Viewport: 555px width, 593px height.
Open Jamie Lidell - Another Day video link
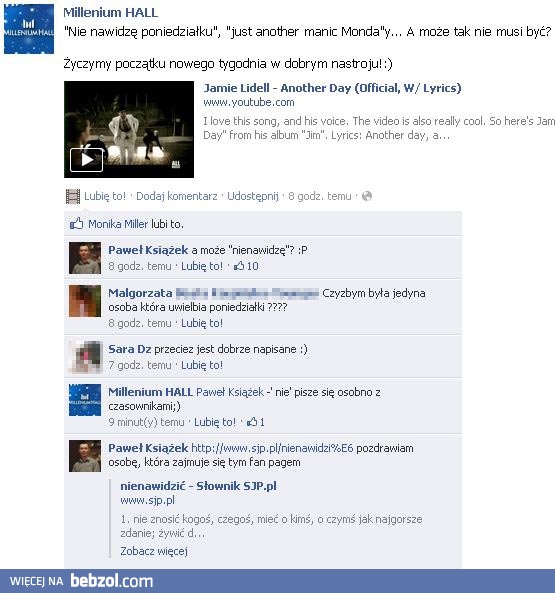tap(332, 88)
